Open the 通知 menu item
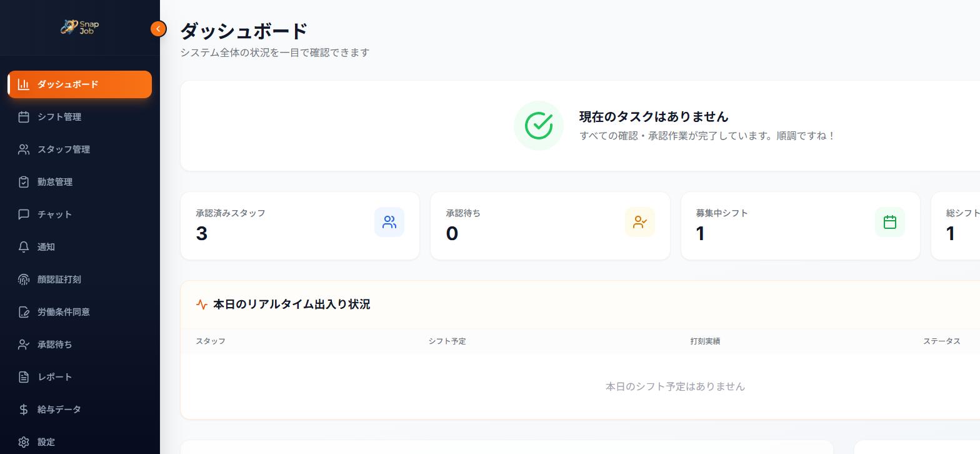Image resolution: width=980 pixels, height=454 pixels. (x=79, y=247)
